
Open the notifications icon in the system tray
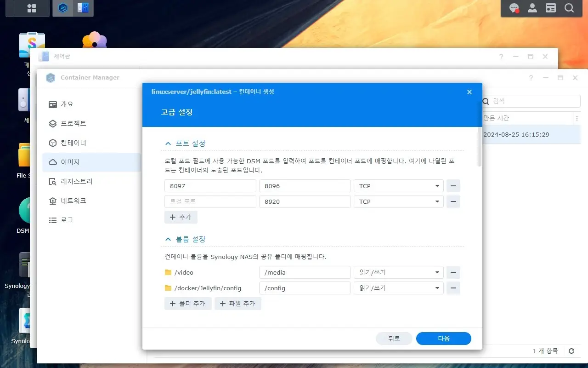(x=514, y=8)
